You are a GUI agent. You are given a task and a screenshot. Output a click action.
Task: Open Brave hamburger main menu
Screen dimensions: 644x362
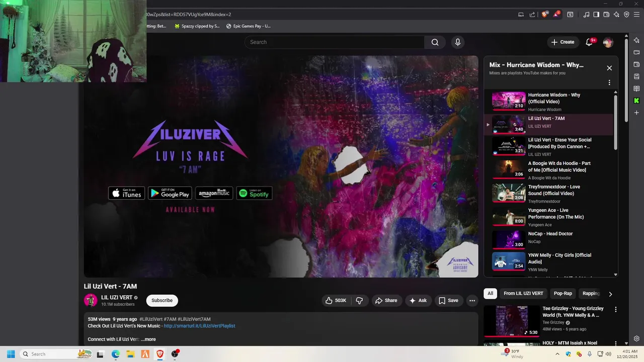click(x=636, y=15)
